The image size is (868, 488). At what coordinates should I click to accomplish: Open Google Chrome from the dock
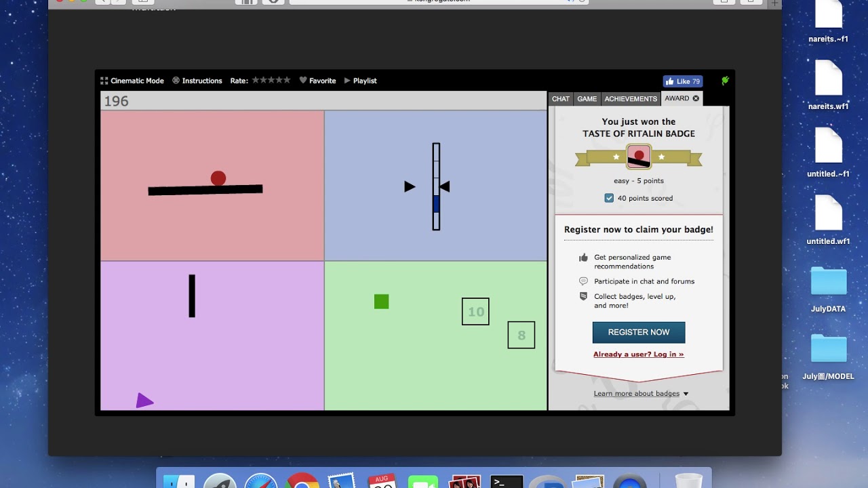click(x=302, y=482)
